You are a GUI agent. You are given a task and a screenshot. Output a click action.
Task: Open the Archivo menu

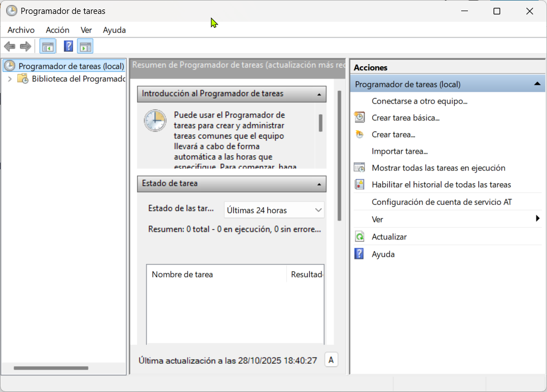(x=21, y=30)
